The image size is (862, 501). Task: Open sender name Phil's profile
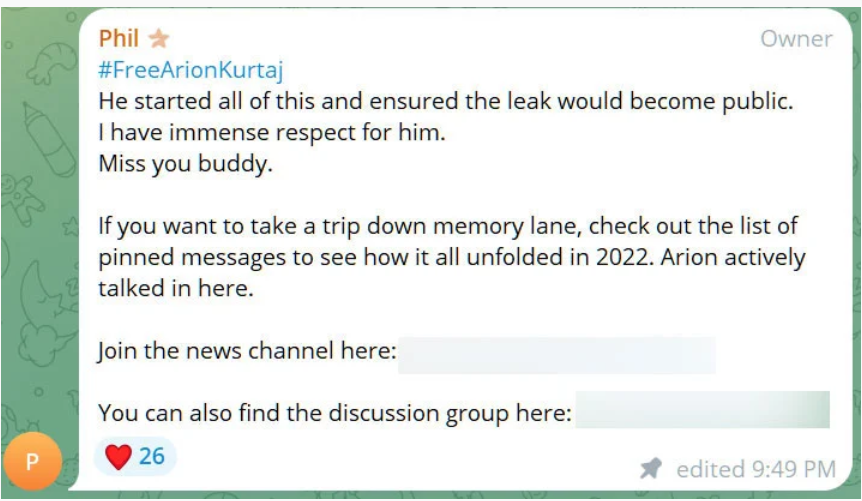[119, 39]
